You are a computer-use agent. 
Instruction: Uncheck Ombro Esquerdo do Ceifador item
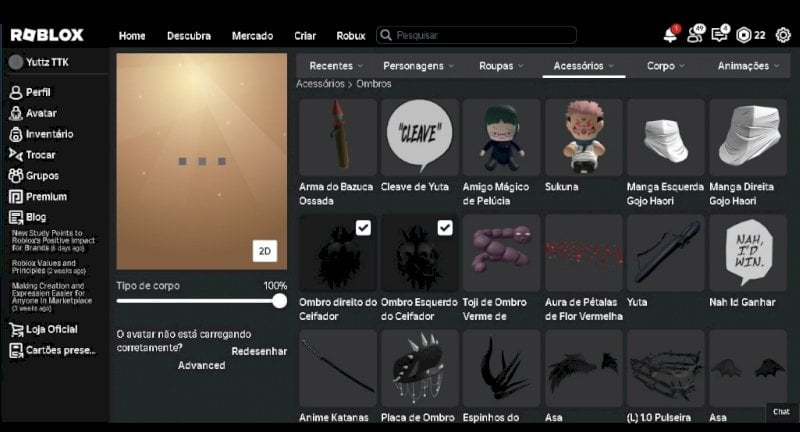[x=445, y=227]
